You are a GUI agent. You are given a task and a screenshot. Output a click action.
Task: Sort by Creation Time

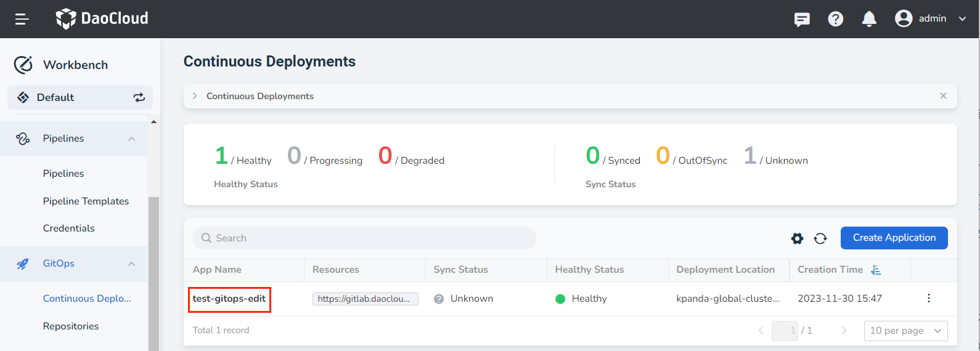pyautogui.click(x=876, y=270)
